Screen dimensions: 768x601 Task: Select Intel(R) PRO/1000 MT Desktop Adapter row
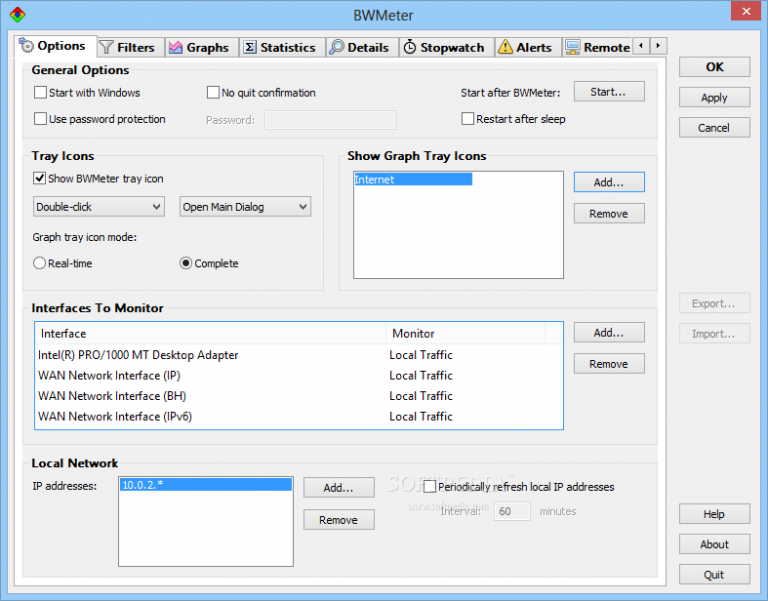click(299, 355)
